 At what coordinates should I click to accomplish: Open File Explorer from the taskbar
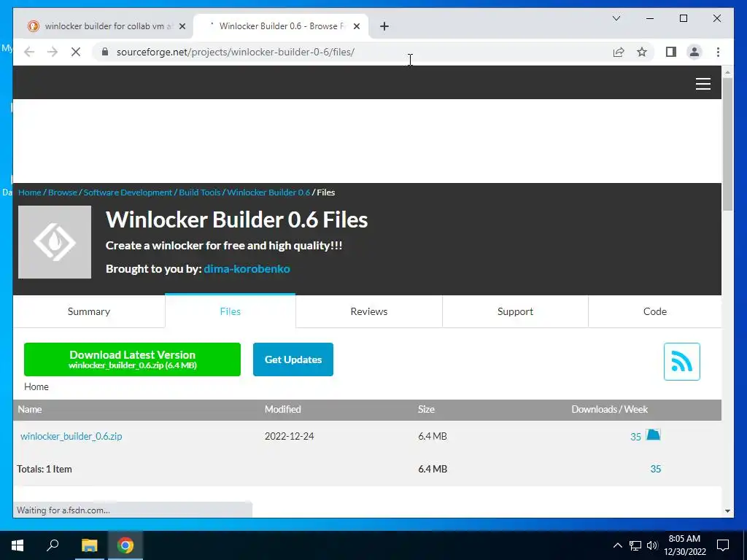[x=89, y=545]
